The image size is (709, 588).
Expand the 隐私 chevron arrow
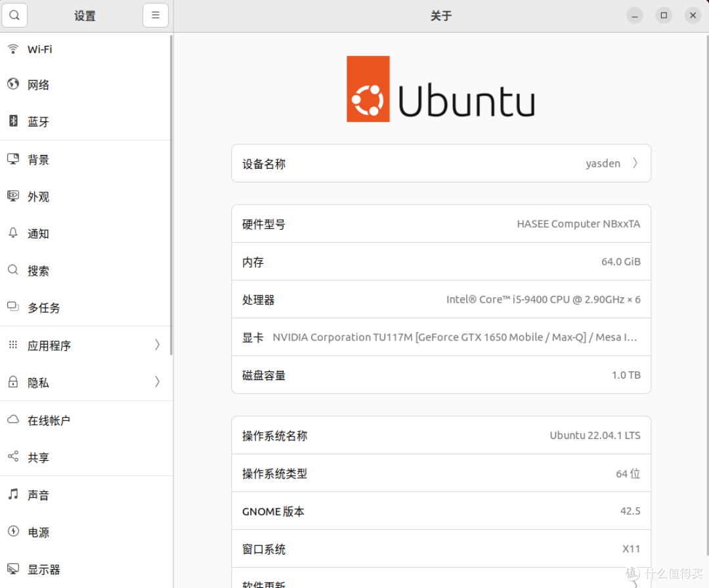tap(157, 381)
